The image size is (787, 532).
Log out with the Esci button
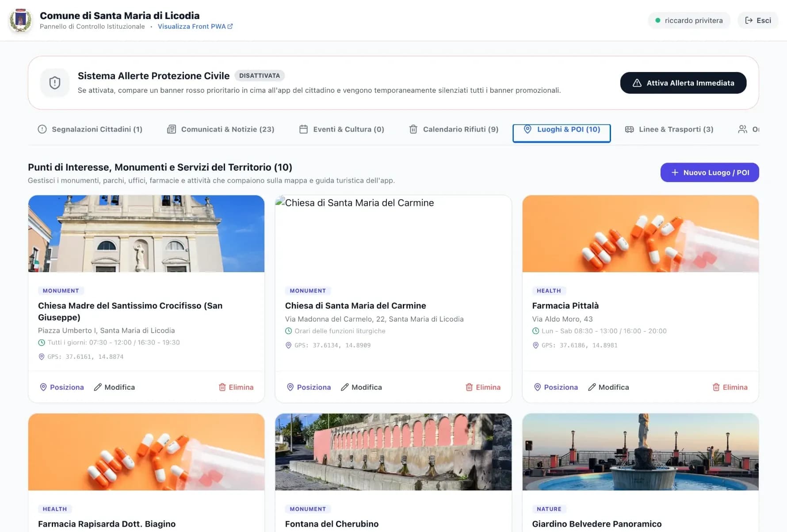(758, 20)
